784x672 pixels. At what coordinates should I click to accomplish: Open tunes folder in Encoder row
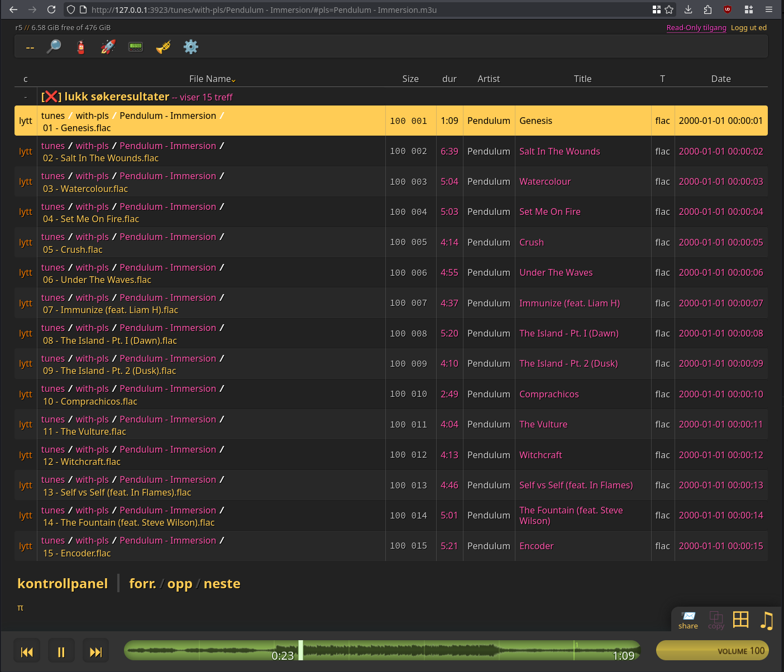(x=53, y=540)
